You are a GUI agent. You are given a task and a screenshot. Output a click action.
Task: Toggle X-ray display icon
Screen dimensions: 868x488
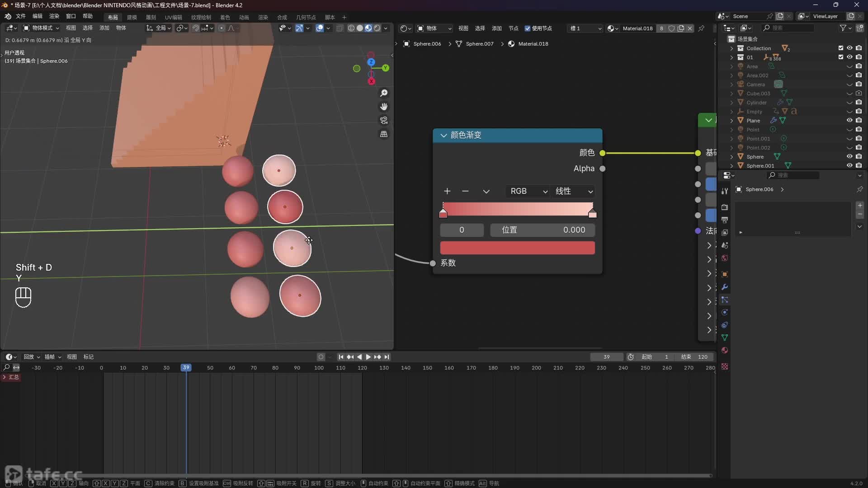[340, 28]
